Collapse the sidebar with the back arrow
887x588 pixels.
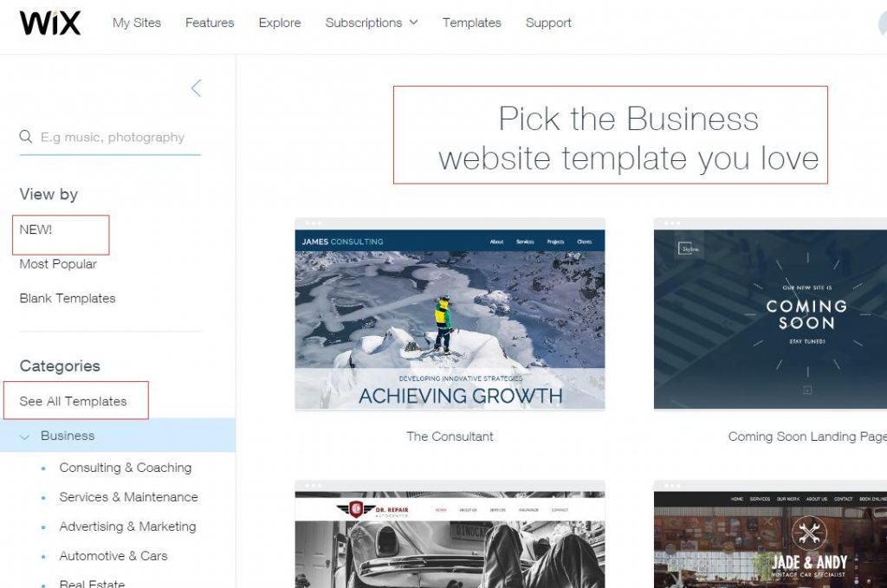(197, 87)
